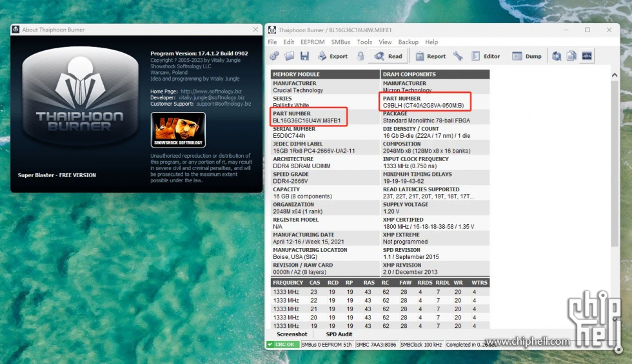
Task: Click manufacturer value Crucial Technology
Action: click(x=298, y=90)
